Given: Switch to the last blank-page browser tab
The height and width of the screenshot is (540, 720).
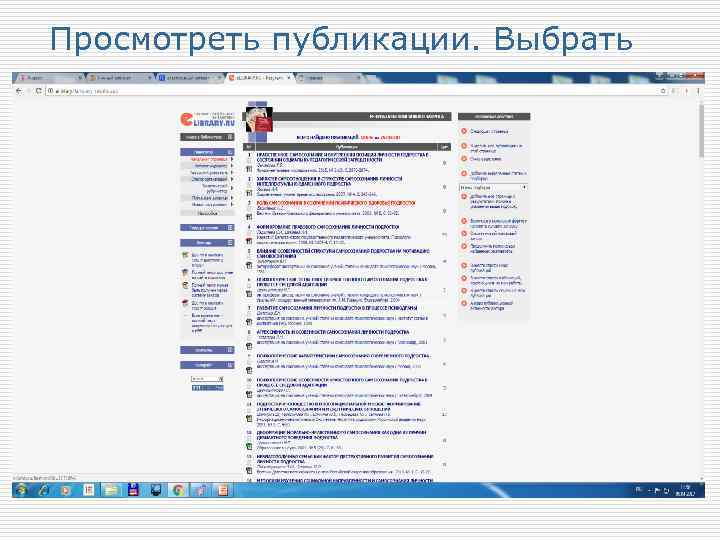Looking at the screenshot, I should (330, 78).
